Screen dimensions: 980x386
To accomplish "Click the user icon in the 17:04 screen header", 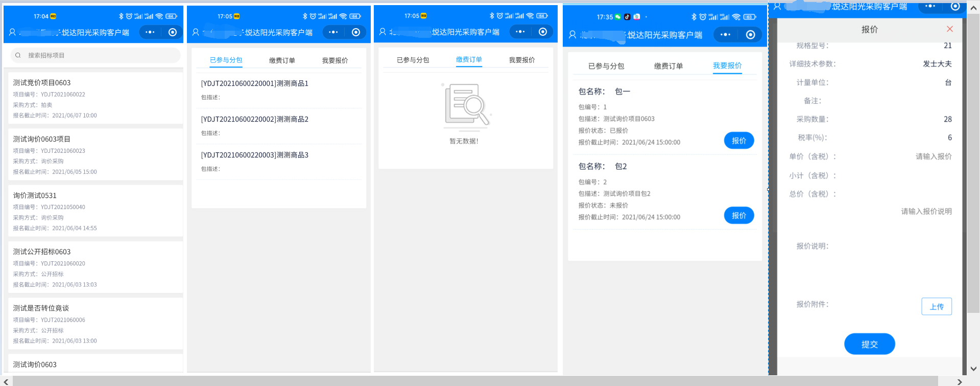I will coord(12,32).
